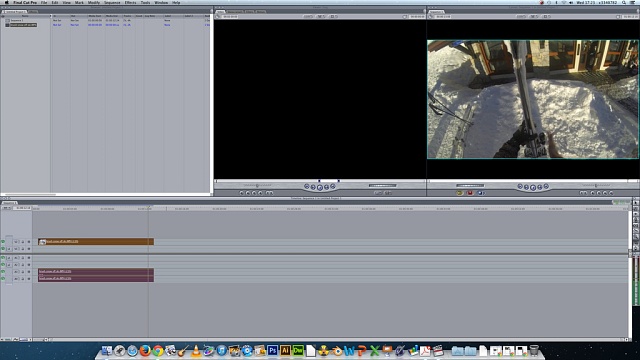Select Sequence 1 in the Browser list
Viewport: 640px width, 360px height.
coord(17,20)
